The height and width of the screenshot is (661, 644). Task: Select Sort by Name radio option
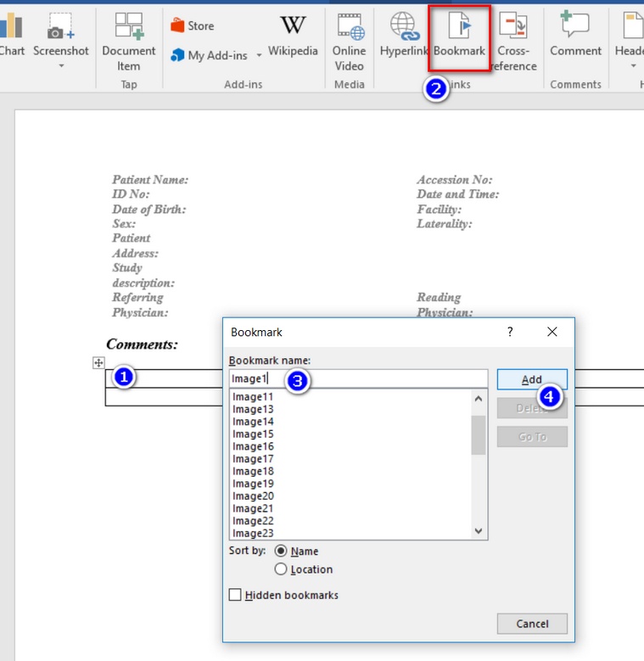point(281,552)
